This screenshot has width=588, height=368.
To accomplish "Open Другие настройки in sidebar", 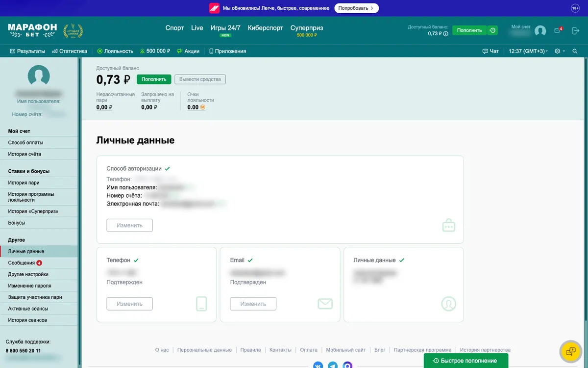I will [x=39, y=274].
